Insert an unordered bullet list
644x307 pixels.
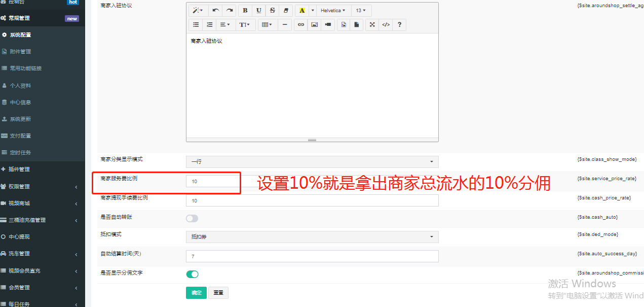[196, 24]
